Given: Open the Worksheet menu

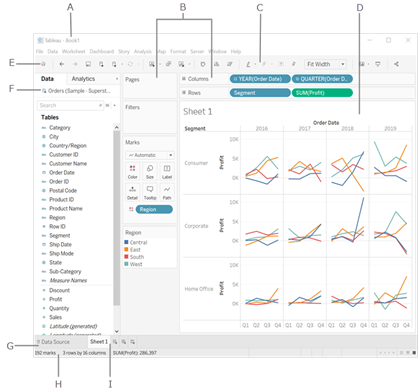Looking at the screenshot, I should click(73, 51).
